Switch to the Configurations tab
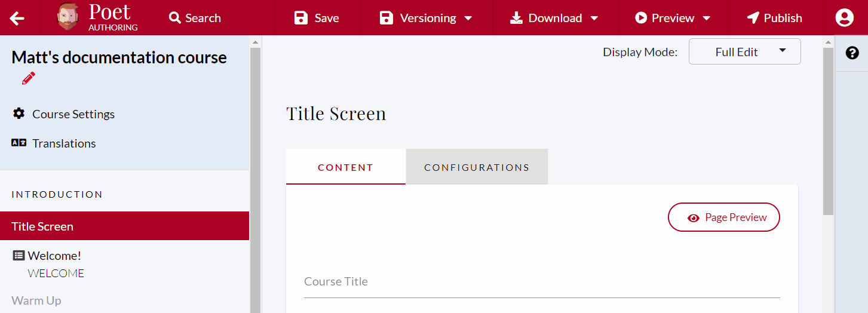The image size is (868, 313). (477, 167)
